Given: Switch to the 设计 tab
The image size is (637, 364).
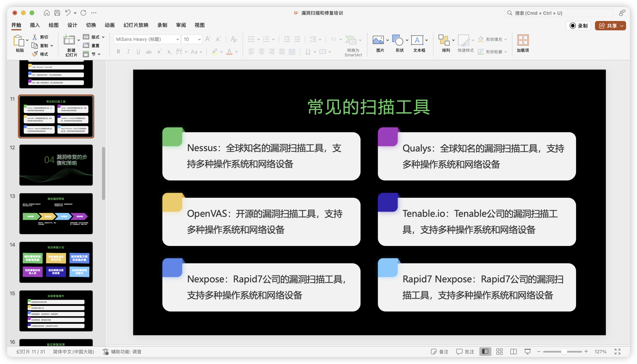Looking at the screenshot, I should (72, 25).
